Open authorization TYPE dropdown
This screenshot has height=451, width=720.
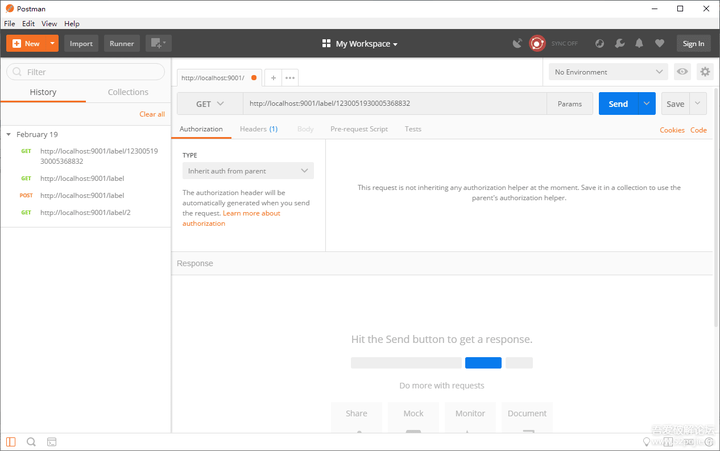pyautogui.click(x=248, y=171)
